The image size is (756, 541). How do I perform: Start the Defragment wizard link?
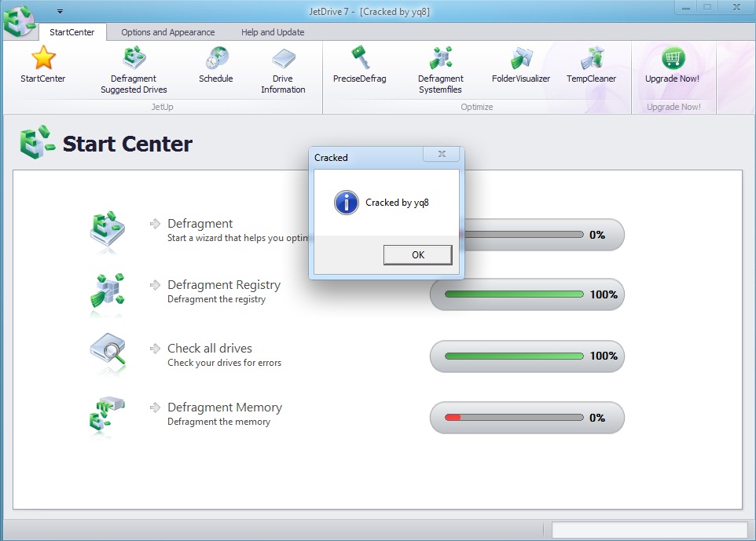click(x=200, y=224)
